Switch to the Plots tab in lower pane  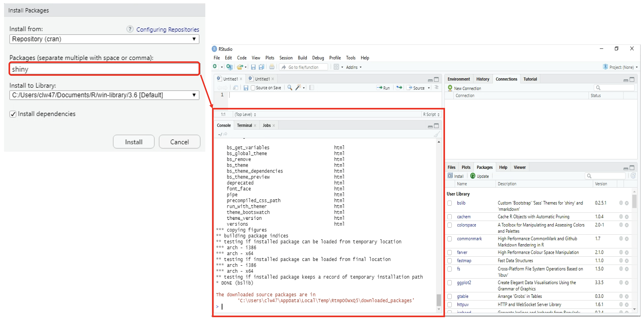[466, 167]
